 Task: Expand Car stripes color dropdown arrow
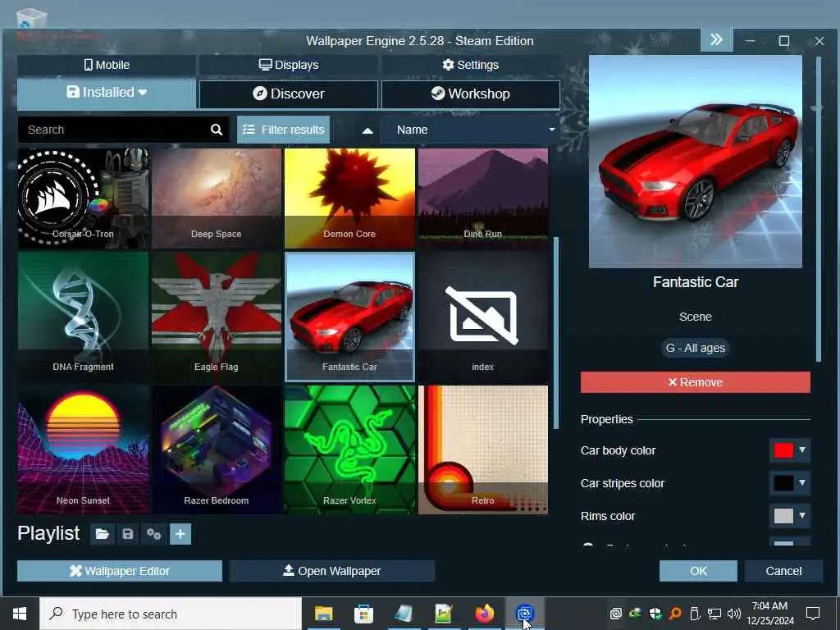tap(802, 482)
